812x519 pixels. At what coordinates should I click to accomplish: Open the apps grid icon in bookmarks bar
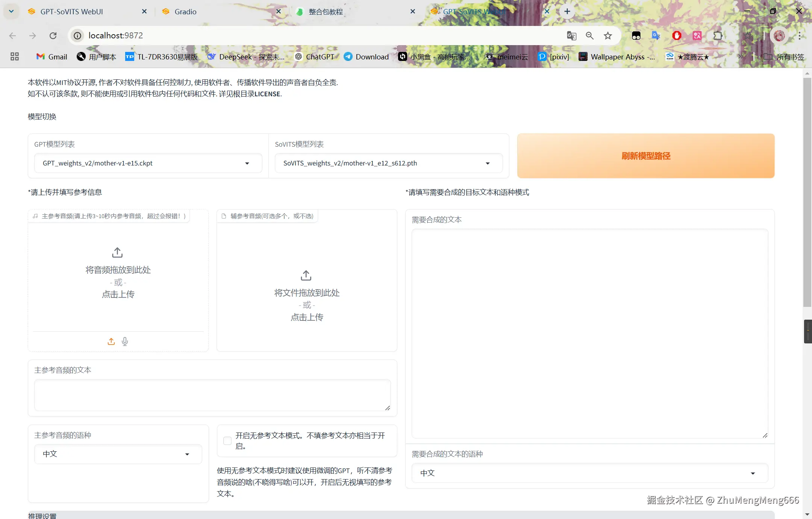(15, 56)
